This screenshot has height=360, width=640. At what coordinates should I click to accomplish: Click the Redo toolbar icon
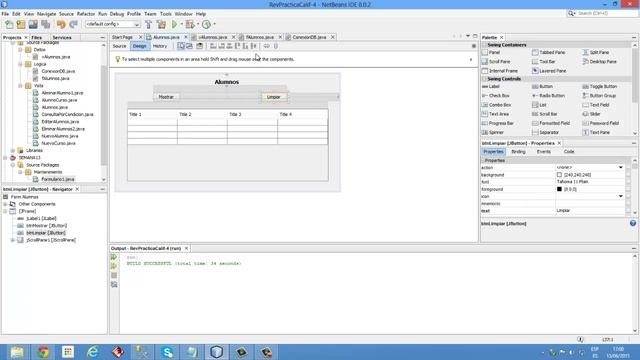tap(73, 24)
